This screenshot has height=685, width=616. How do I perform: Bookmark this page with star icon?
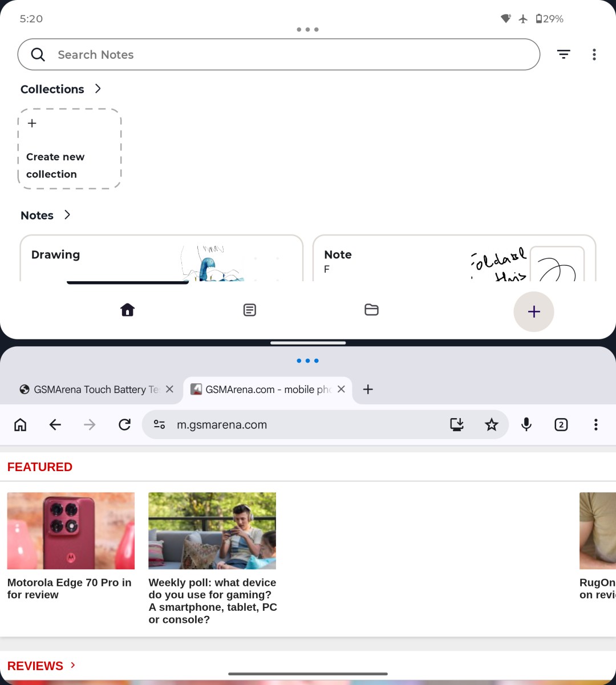pos(491,424)
